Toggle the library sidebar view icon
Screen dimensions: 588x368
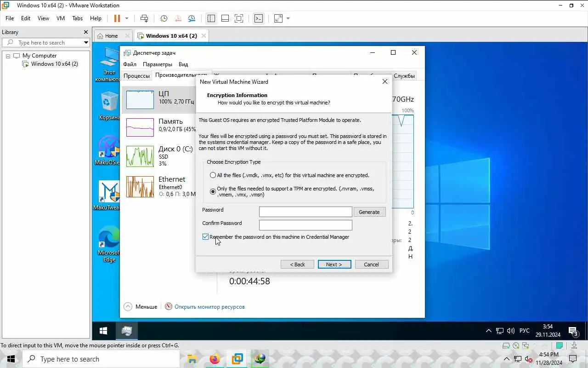tap(211, 18)
